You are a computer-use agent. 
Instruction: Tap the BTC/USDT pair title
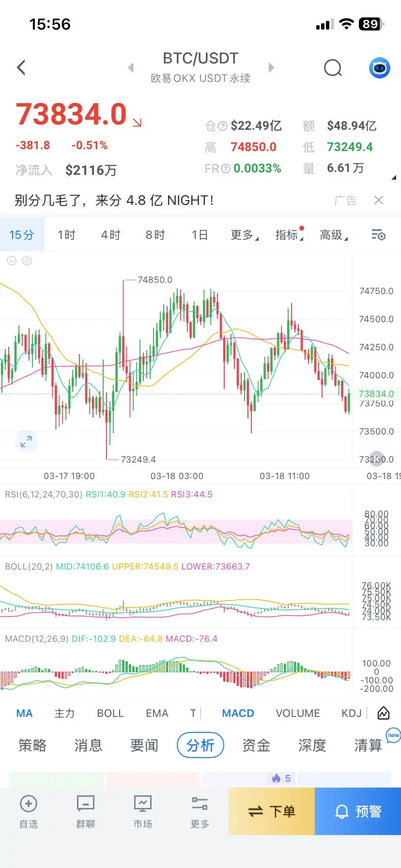pyautogui.click(x=200, y=58)
